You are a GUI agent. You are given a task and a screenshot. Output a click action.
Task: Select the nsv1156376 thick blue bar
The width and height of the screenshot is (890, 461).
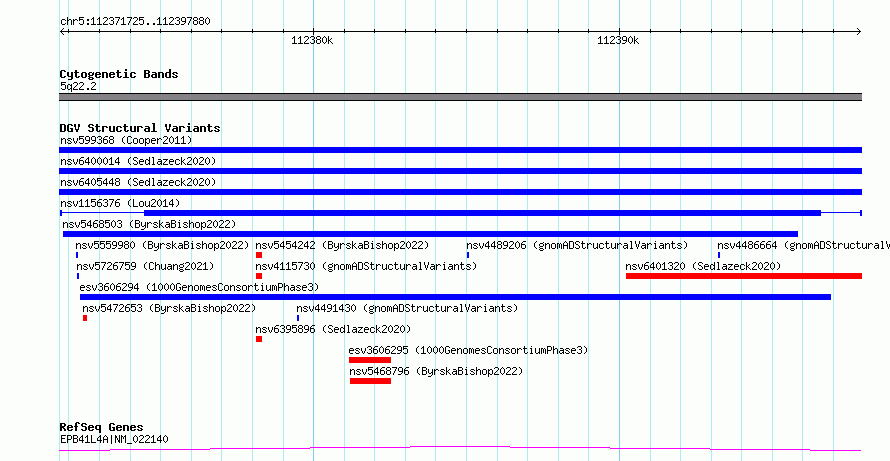coord(482,213)
